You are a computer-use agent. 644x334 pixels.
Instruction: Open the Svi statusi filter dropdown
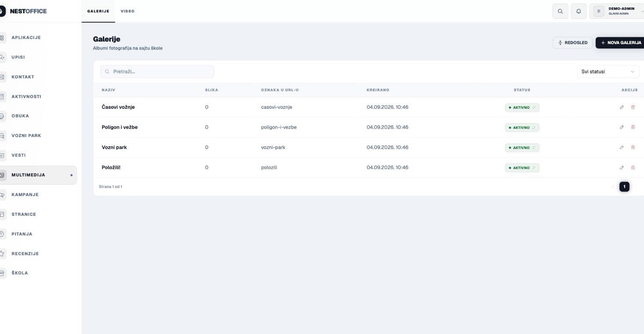608,71
